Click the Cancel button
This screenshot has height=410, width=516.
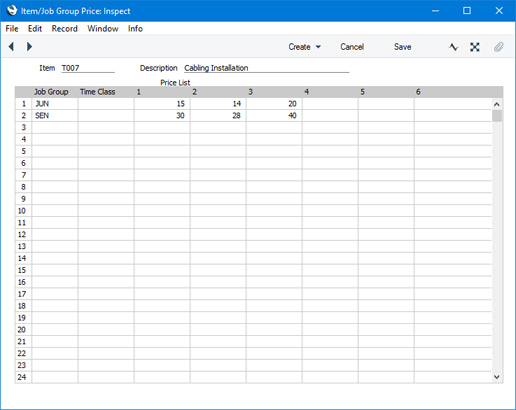coord(352,47)
